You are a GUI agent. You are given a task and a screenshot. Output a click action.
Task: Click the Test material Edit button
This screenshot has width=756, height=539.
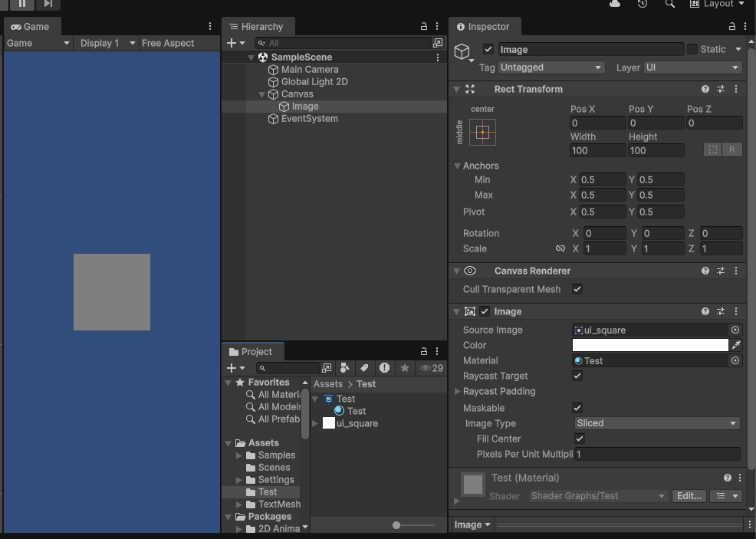689,496
